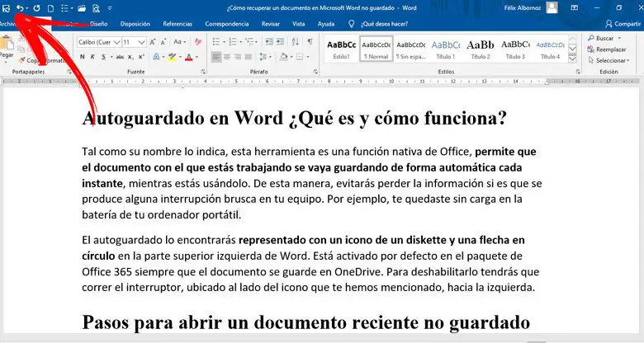Clear all formatting with the eraser icon
The height and width of the screenshot is (343, 644).
point(198,42)
